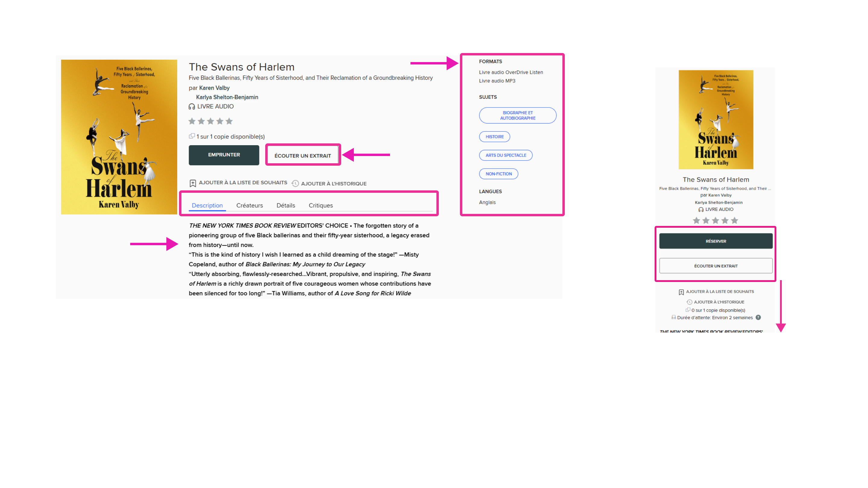Switch to the Critiques tab
The height and width of the screenshot is (488, 868).
point(320,205)
